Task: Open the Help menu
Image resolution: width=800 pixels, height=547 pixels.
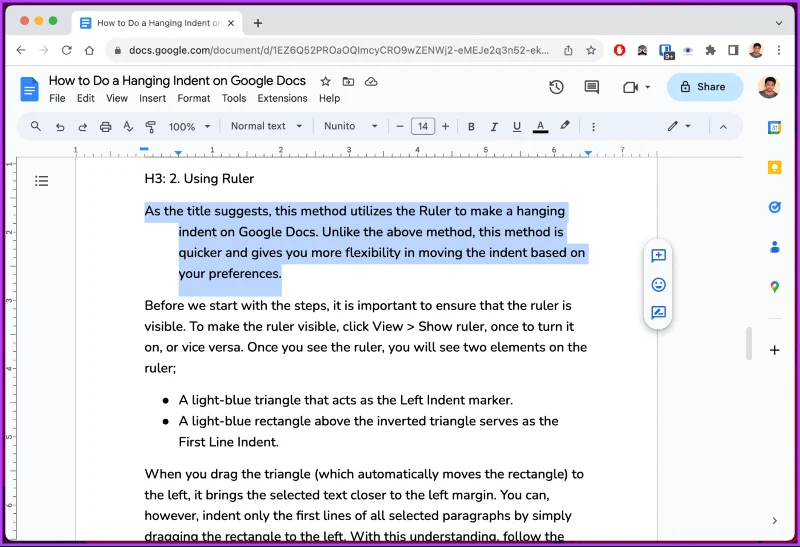Action: (330, 98)
